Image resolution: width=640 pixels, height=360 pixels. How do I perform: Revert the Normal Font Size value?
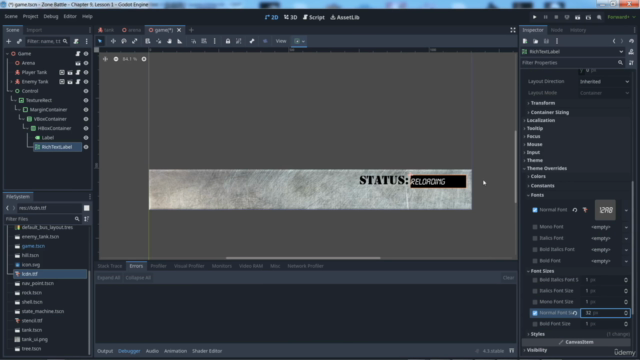(575, 313)
